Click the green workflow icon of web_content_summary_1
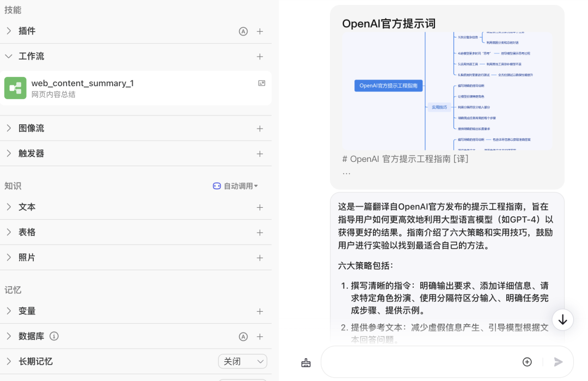This screenshot has width=588, height=381. 15,88
